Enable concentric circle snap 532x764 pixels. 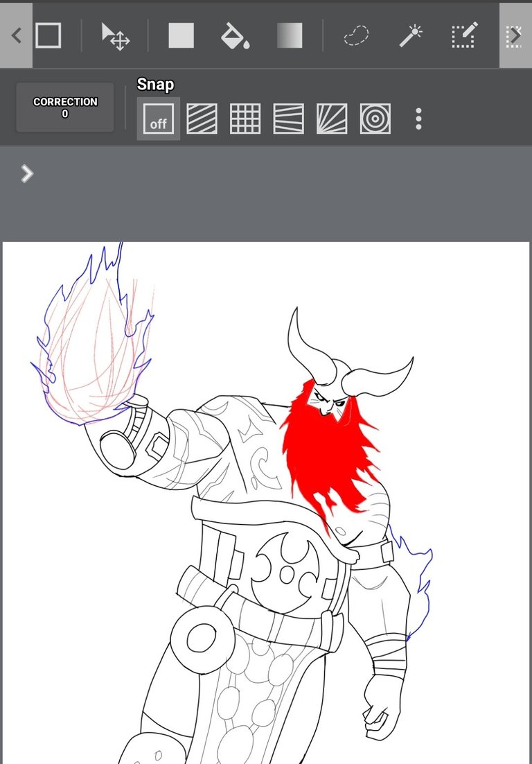tap(375, 119)
